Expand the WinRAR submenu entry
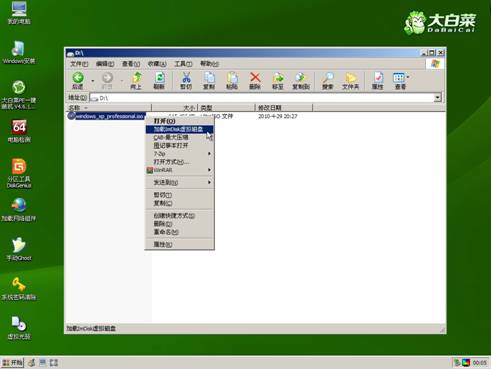Screen dimensions: 491x369 point(180,170)
